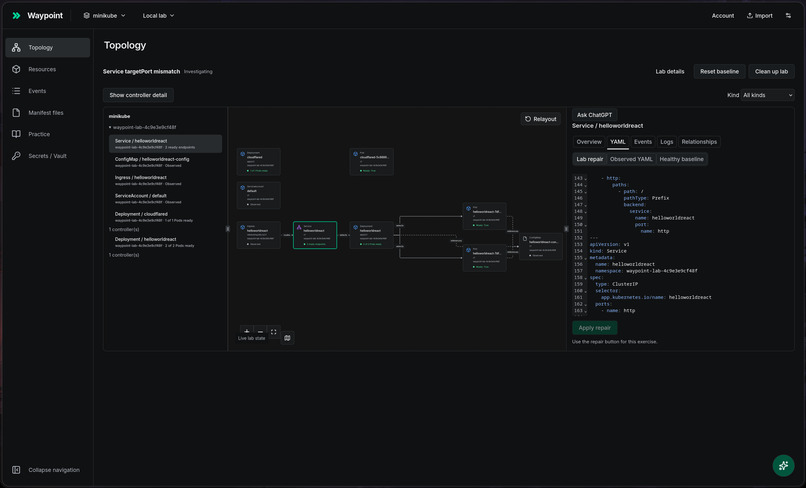Fold YAML line 155 metadata block
The height and width of the screenshot is (488, 806).
coord(585,258)
